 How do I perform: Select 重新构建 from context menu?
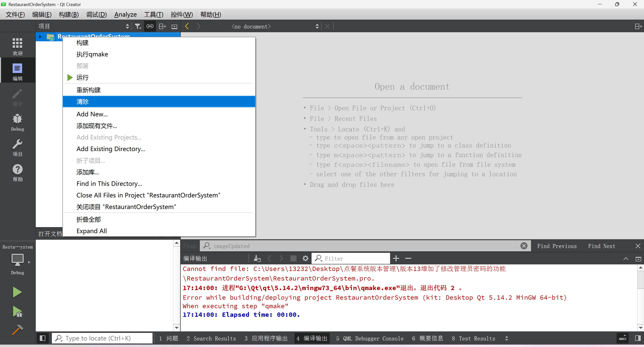tap(159, 90)
